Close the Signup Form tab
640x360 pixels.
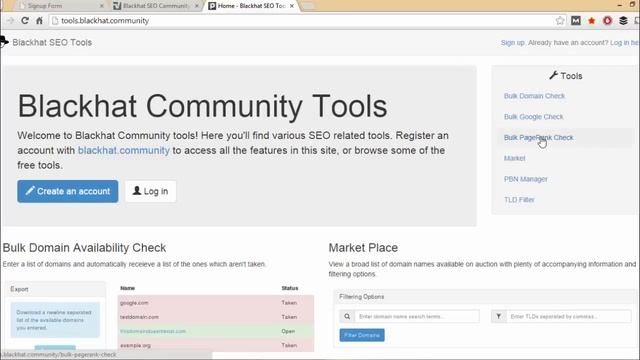pos(102,6)
